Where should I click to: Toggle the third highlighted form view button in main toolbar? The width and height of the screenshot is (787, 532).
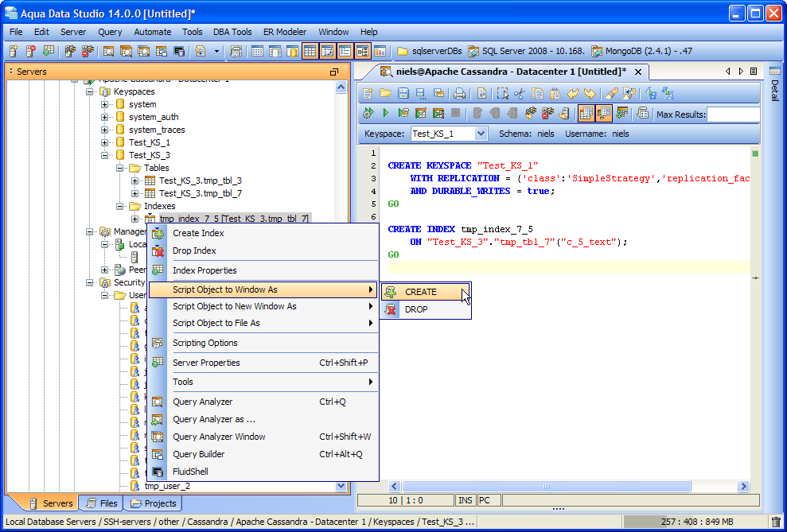345,51
